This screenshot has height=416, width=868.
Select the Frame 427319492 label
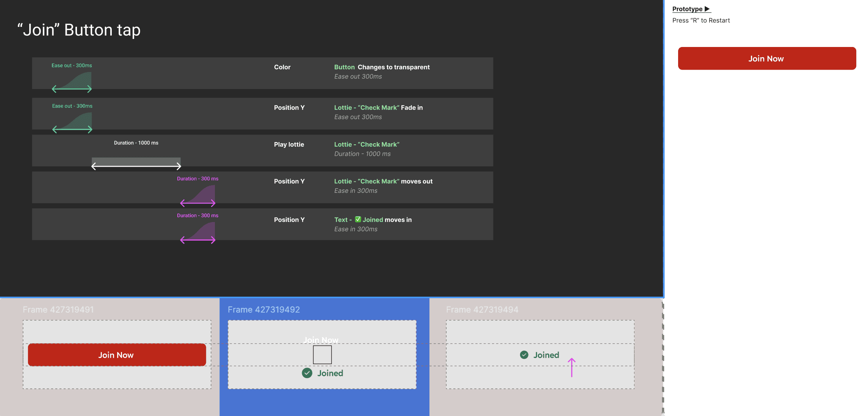(x=263, y=310)
